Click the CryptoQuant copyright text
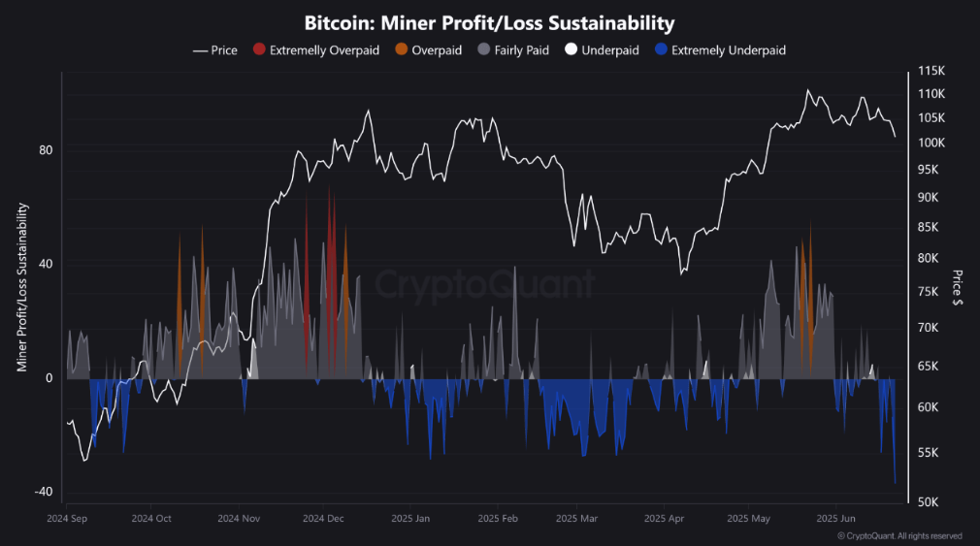 tap(899, 535)
